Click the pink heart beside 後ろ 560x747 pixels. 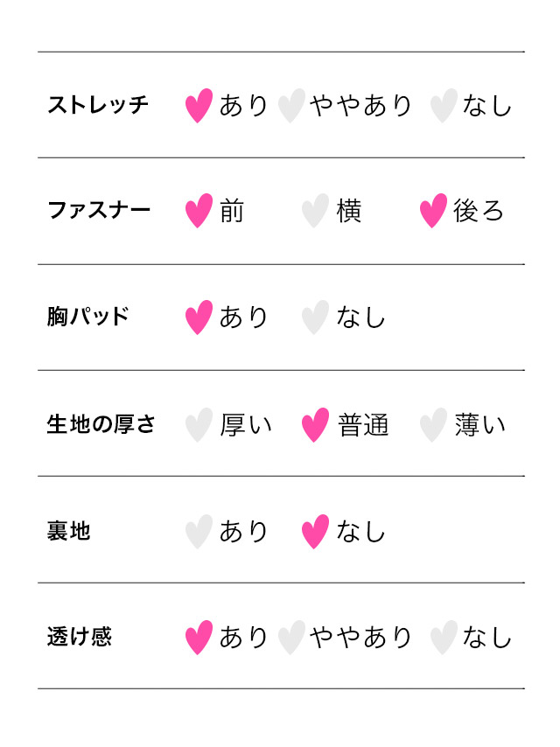tap(433, 211)
